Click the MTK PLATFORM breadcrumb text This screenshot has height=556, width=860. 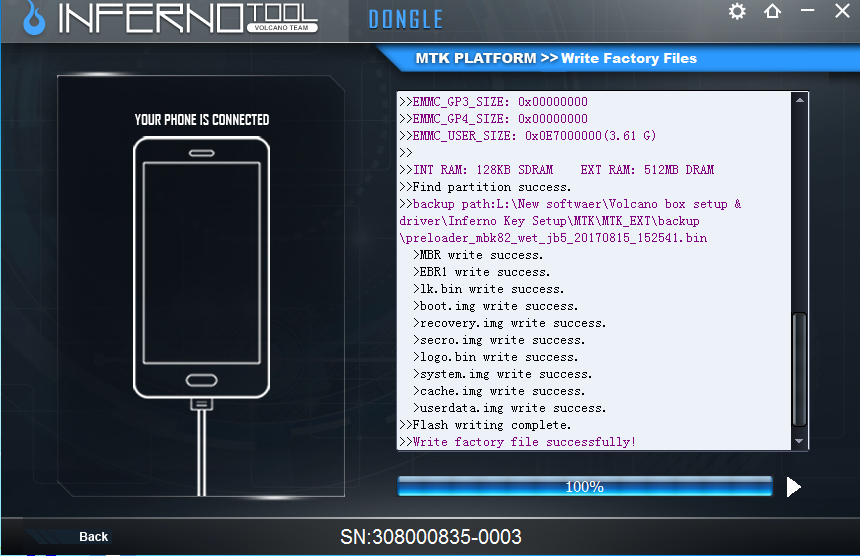476,58
